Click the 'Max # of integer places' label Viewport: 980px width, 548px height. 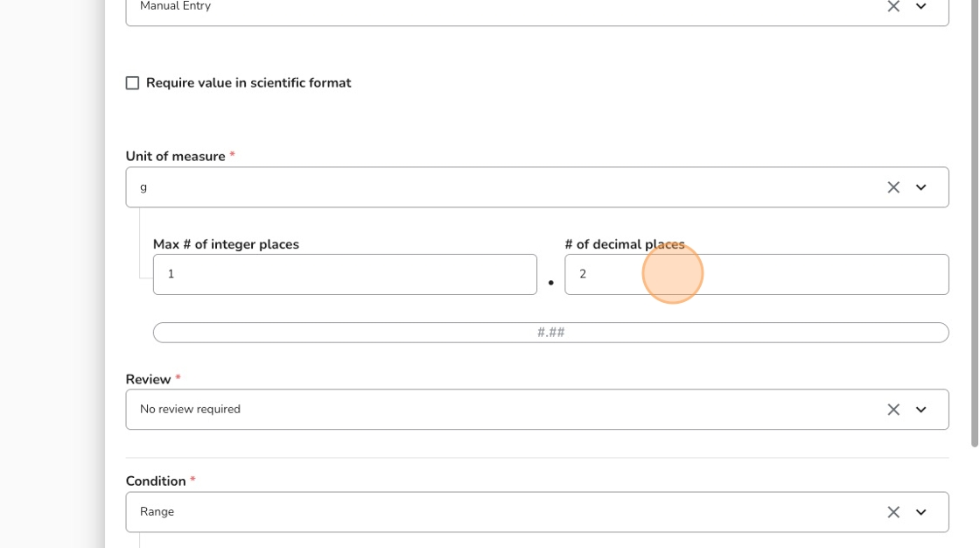(x=226, y=244)
